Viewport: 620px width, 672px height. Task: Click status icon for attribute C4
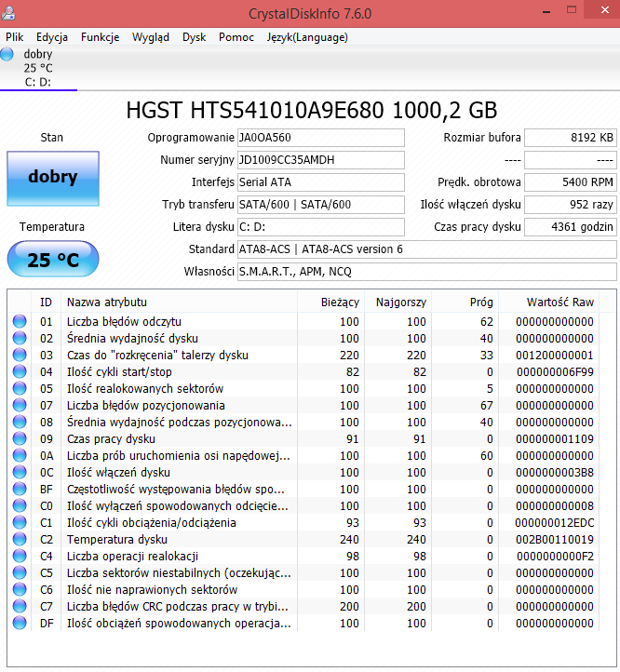(x=20, y=556)
